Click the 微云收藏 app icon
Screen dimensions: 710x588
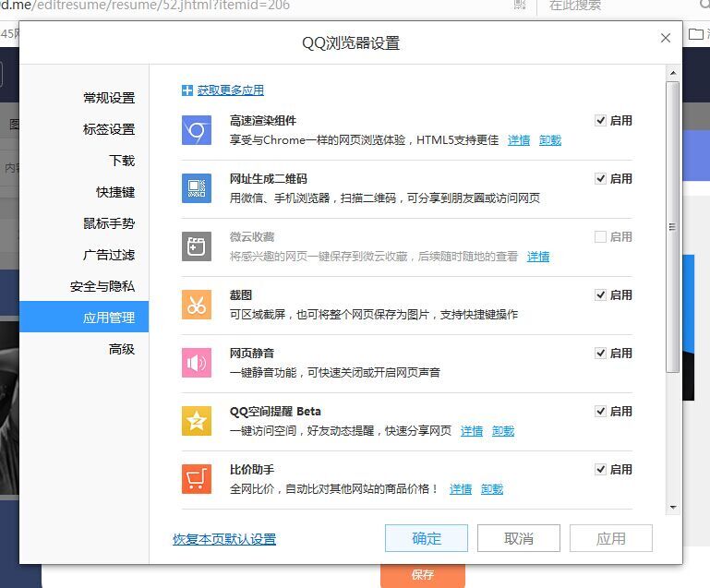(x=197, y=246)
